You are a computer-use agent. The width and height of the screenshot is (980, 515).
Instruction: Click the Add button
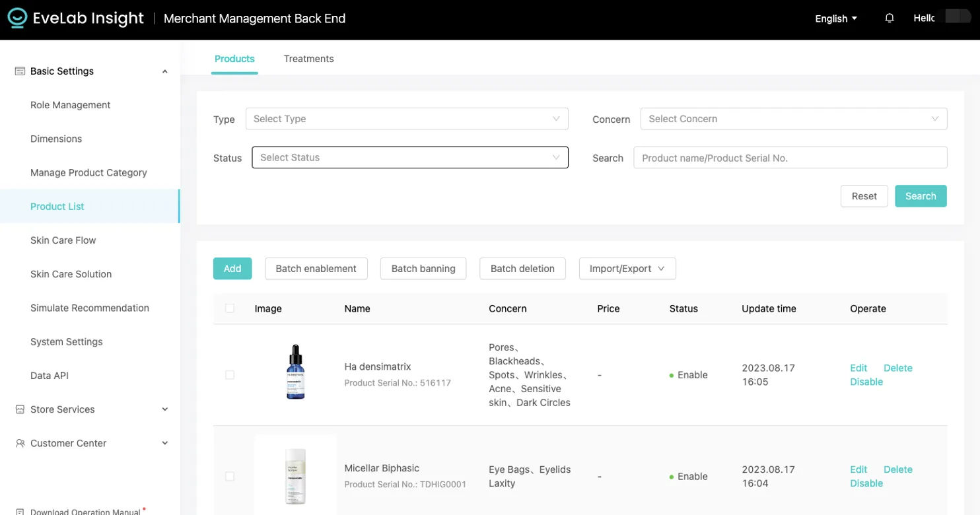pos(232,269)
